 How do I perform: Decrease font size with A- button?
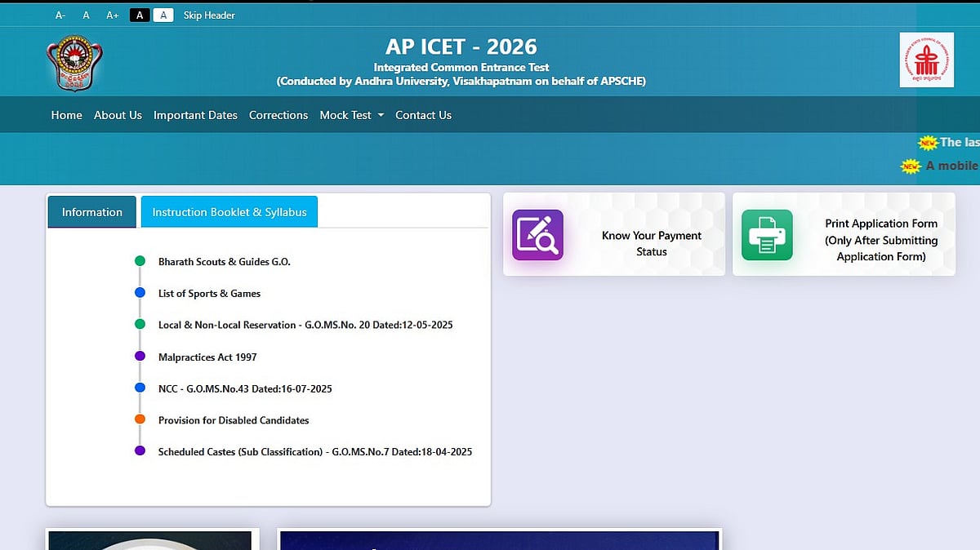coord(60,16)
